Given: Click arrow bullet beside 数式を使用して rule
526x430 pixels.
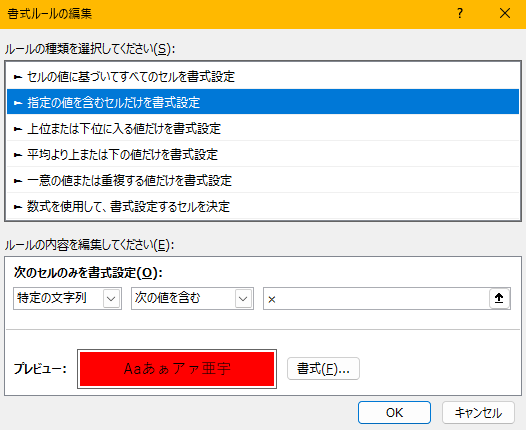Looking at the screenshot, I should coord(18,207).
